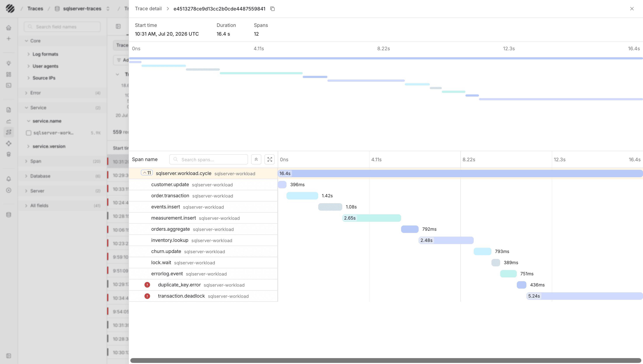Click the 16.4s root span bar
643x364 pixels.
(x=460, y=173)
